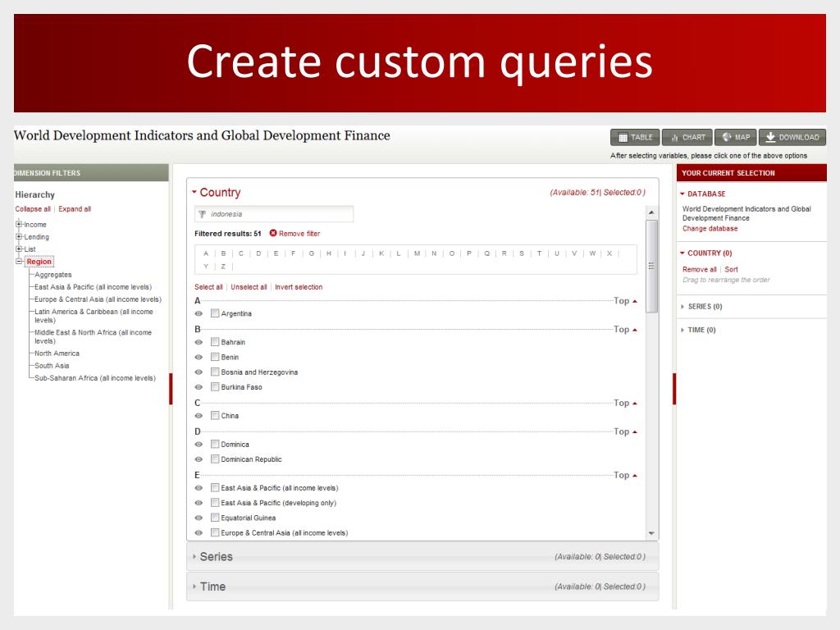The height and width of the screenshot is (630, 840).
Task: Click the Select all link
Action: coord(208,287)
